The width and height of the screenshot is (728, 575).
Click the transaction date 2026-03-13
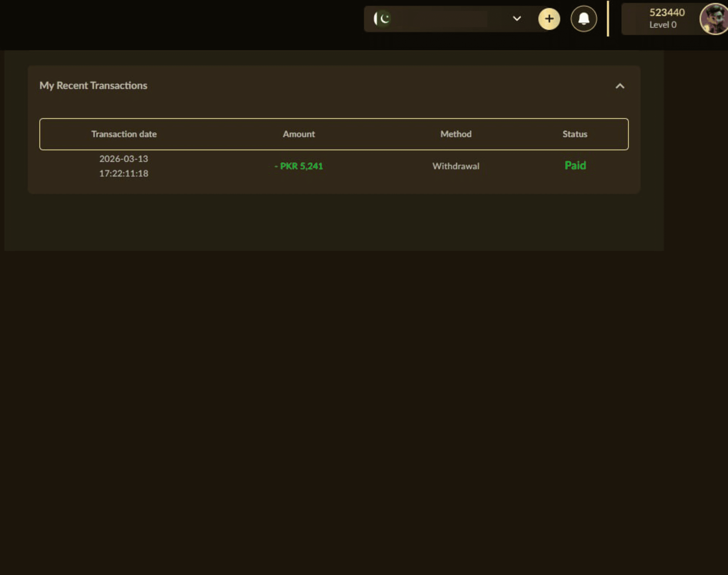pos(124,159)
